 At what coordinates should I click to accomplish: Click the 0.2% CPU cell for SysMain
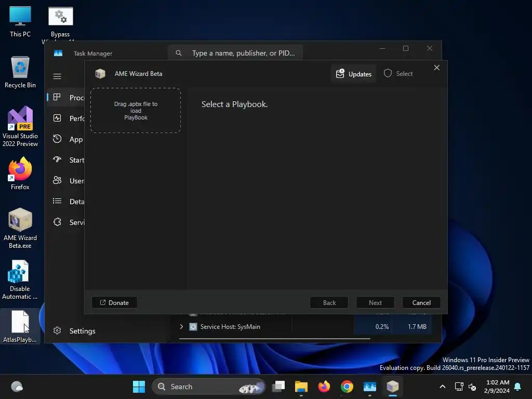(x=373, y=326)
